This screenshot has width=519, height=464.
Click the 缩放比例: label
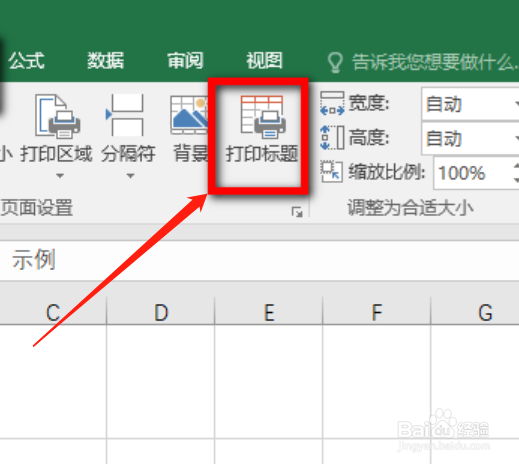click(x=387, y=172)
